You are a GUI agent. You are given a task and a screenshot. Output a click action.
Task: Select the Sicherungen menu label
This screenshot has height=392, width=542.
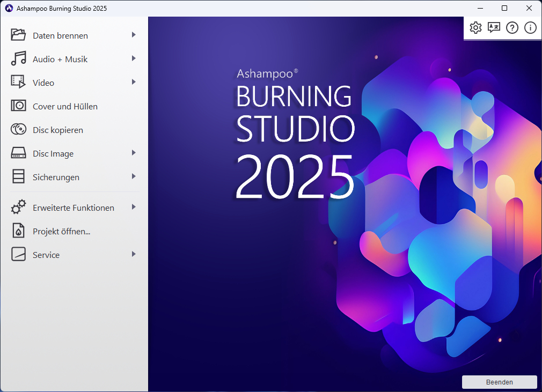tap(56, 177)
